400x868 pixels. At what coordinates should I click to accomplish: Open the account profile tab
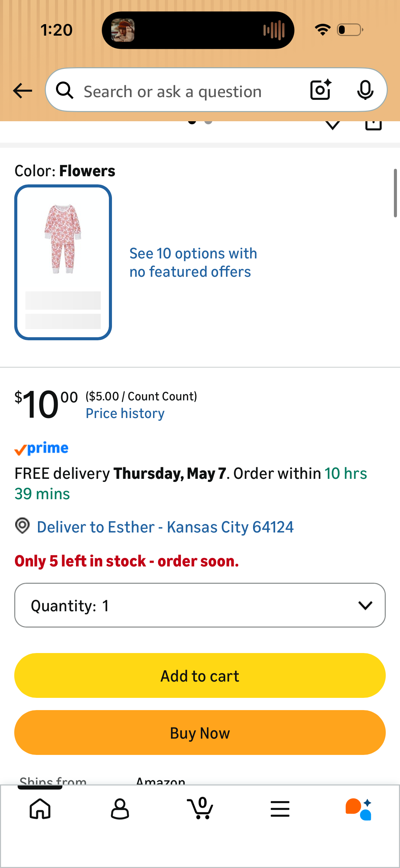[x=120, y=809]
